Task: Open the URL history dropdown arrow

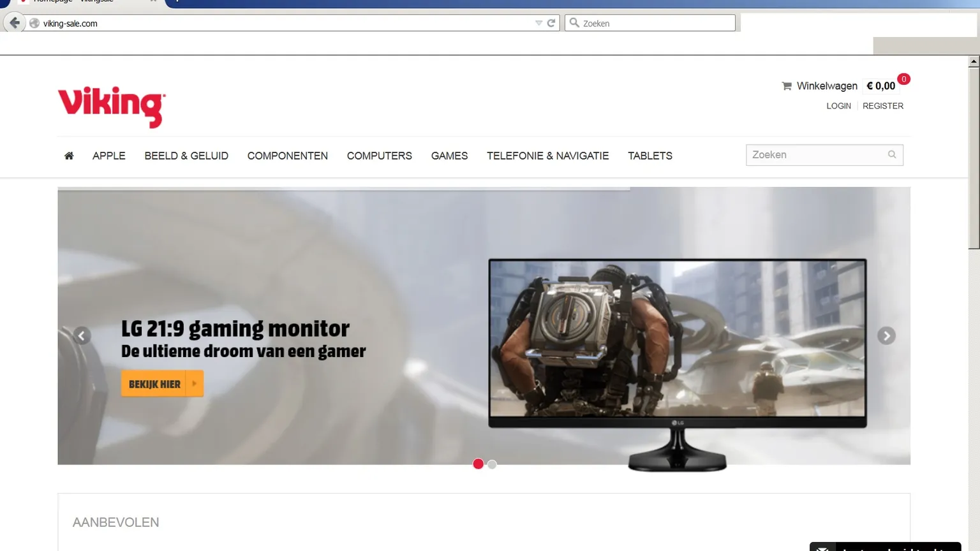Action: point(538,23)
